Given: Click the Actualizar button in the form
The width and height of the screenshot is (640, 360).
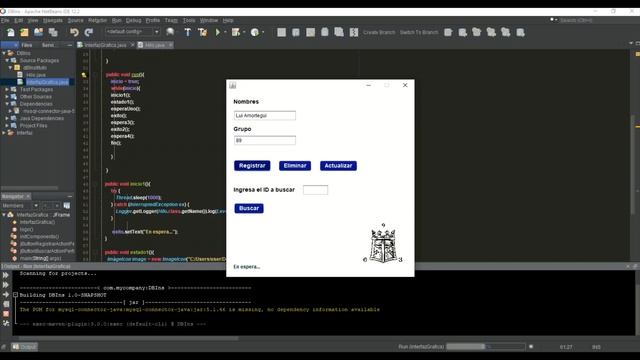Looking at the screenshot, I should pos(338,166).
